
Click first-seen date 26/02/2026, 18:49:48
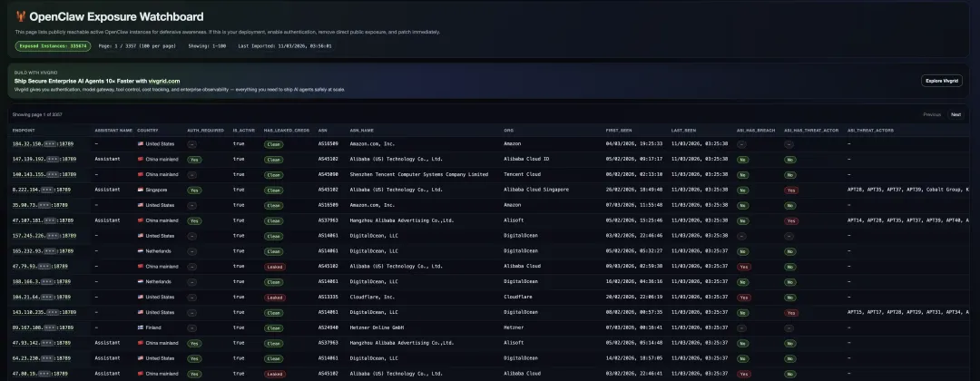pyautogui.click(x=634, y=190)
